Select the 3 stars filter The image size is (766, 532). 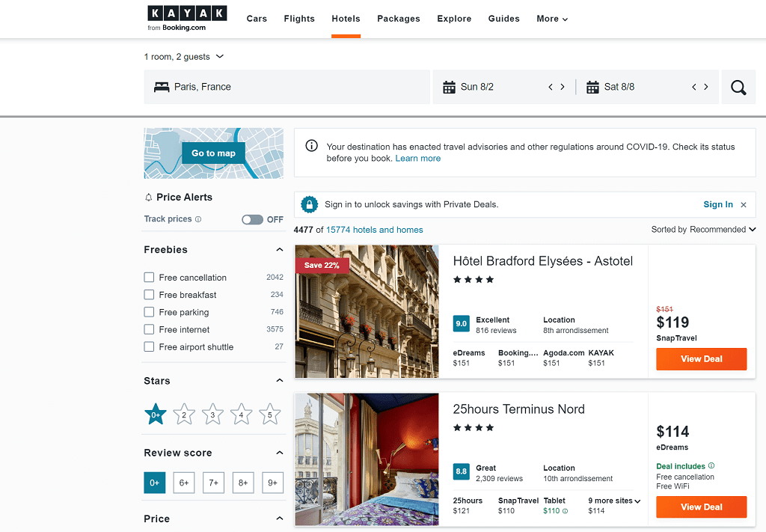coord(212,415)
